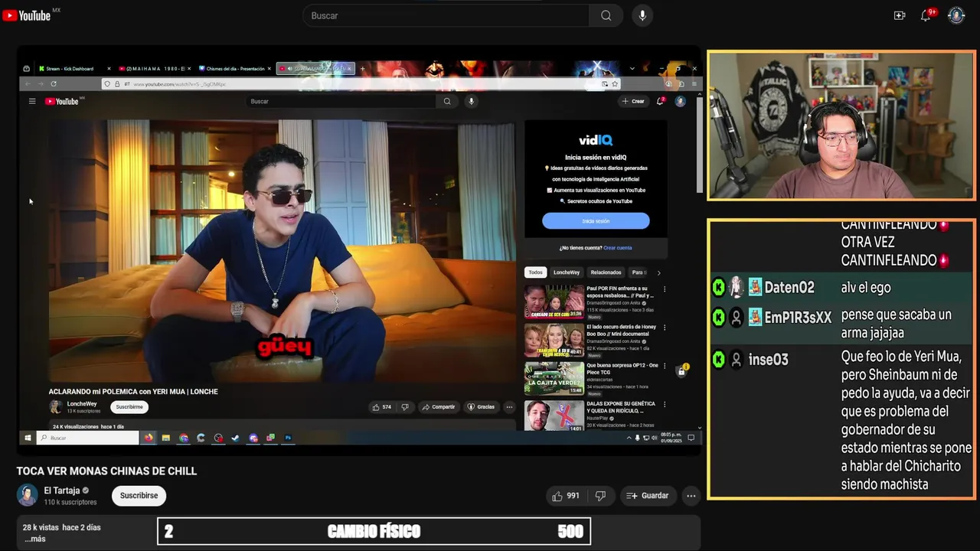Start voice search with the top microphone icon
980x551 pixels.
click(x=642, y=15)
